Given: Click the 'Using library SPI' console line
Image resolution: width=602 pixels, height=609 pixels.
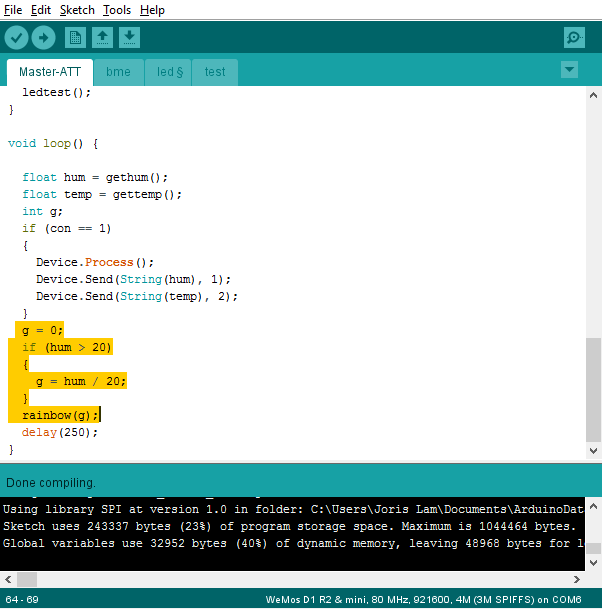Looking at the screenshot, I should pyautogui.click(x=293, y=509).
